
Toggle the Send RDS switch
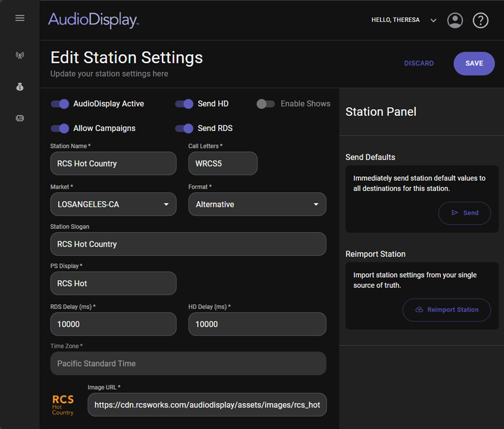pyautogui.click(x=184, y=129)
